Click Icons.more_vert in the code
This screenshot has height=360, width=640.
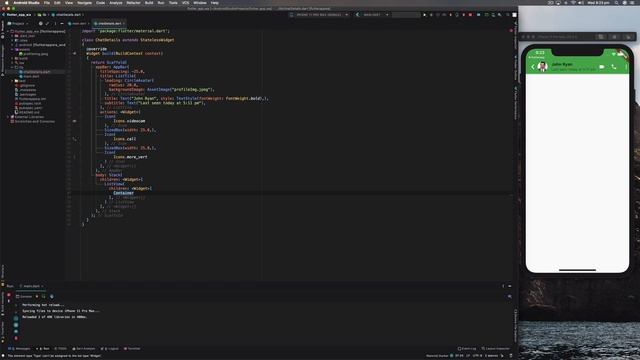[x=131, y=157]
